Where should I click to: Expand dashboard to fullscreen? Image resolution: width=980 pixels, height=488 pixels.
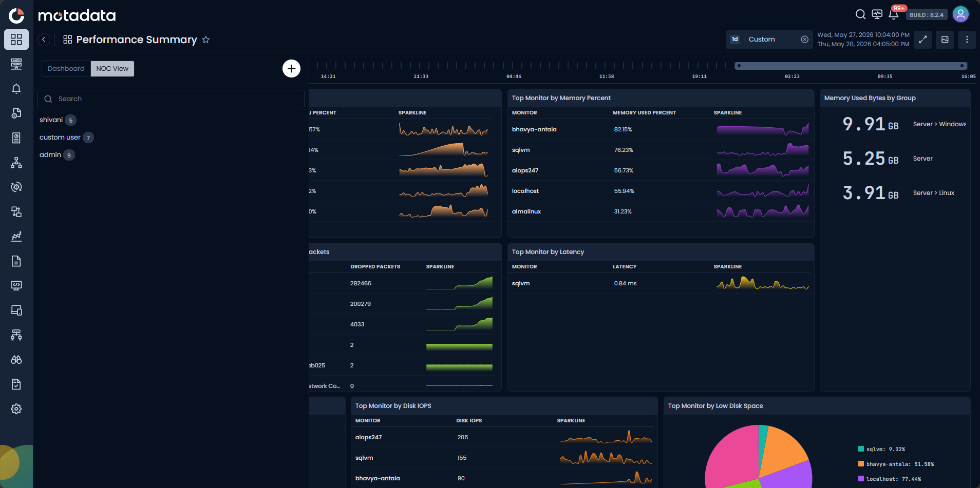[x=923, y=40]
